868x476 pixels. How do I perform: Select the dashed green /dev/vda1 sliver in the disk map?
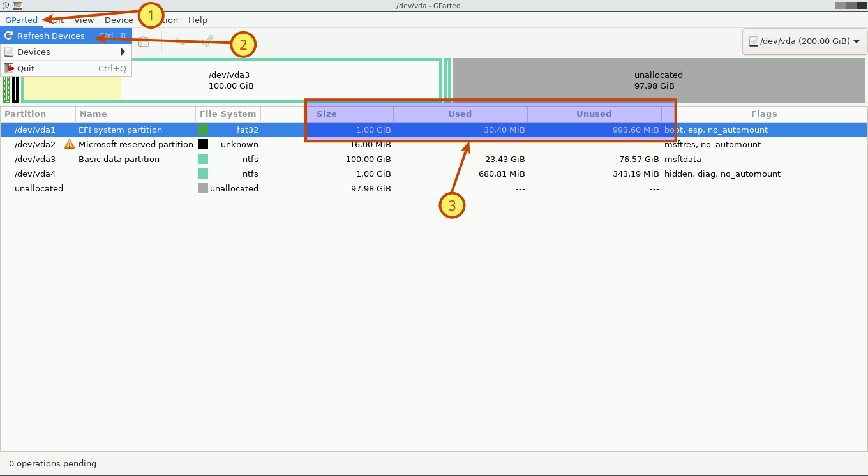coord(6,89)
